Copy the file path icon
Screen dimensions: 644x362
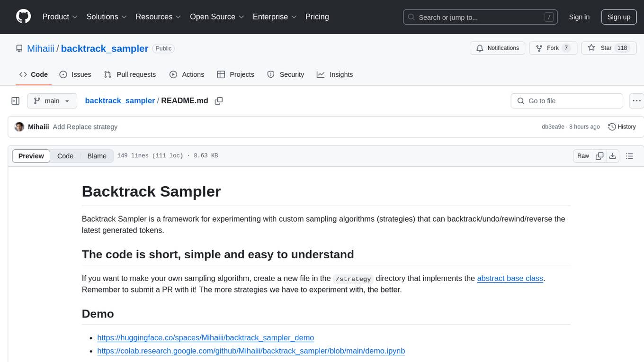click(219, 101)
